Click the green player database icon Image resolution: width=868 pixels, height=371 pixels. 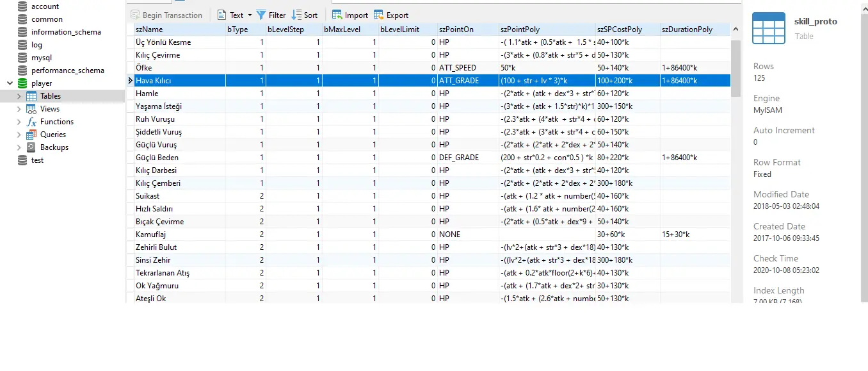[22, 83]
